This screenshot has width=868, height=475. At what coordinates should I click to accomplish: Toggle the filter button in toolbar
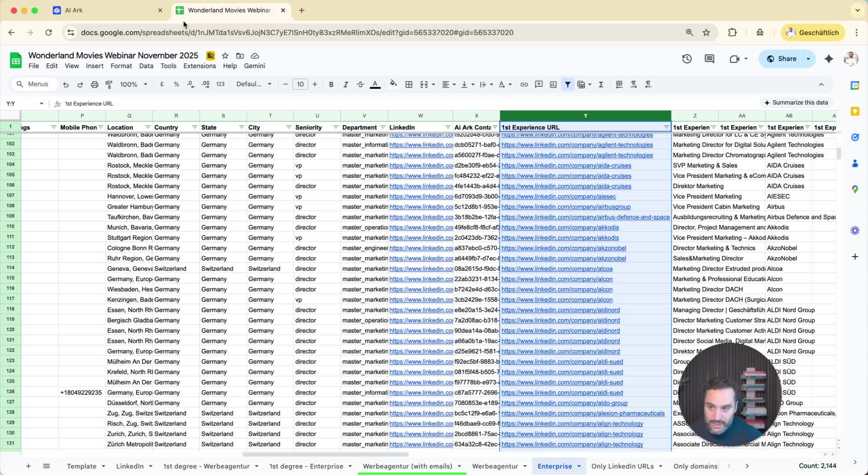point(568,84)
